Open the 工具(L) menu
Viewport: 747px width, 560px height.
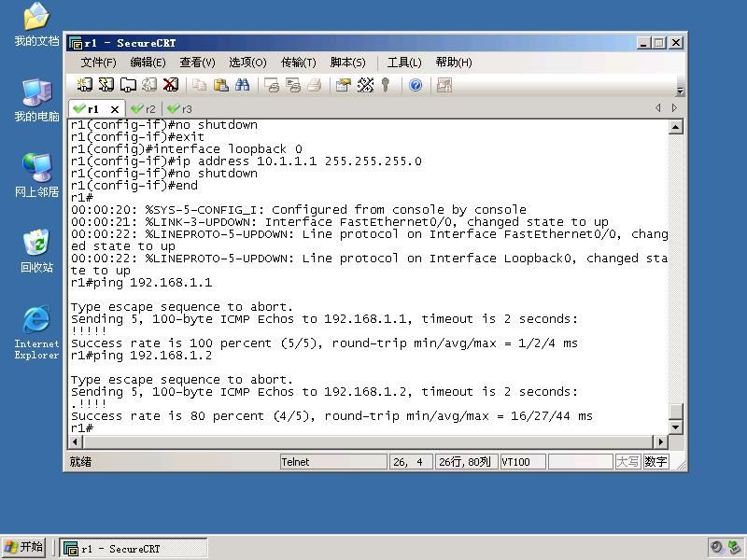point(404,63)
